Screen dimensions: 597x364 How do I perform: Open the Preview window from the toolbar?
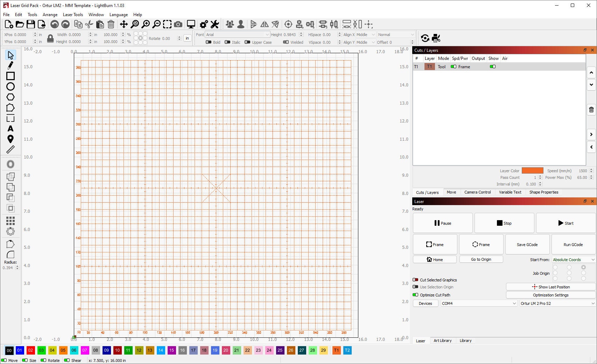(x=191, y=24)
